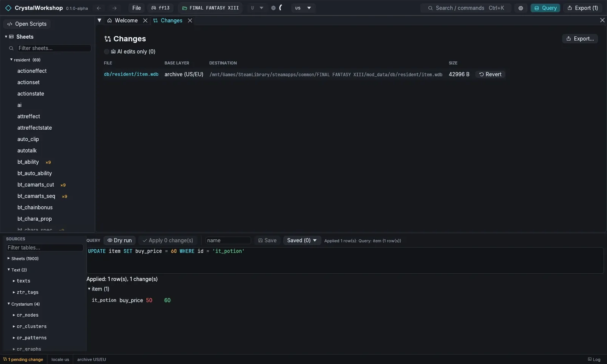Focus the query name field
The height and width of the screenshot is (364, 607).
pyautogui.click(x=228, y=240)
